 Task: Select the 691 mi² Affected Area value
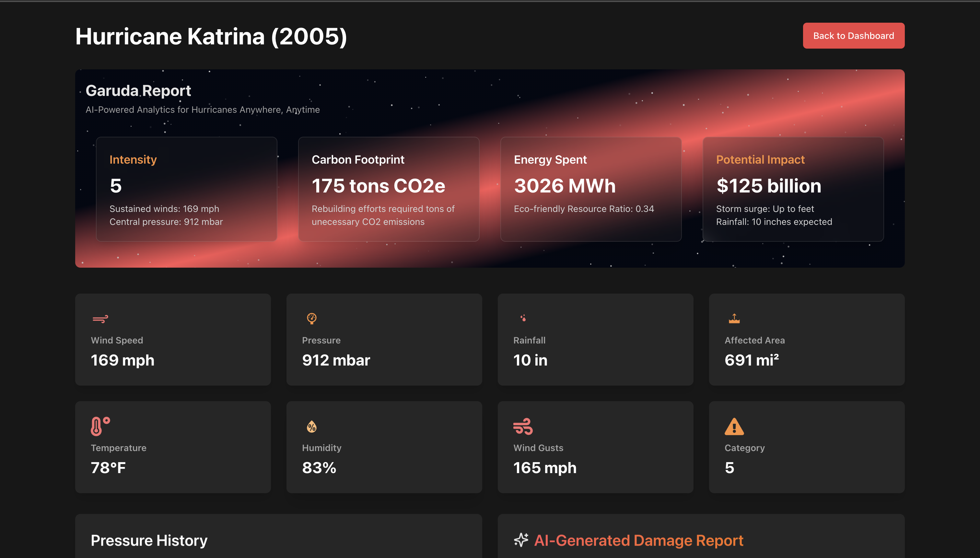[x=752, y=360]
